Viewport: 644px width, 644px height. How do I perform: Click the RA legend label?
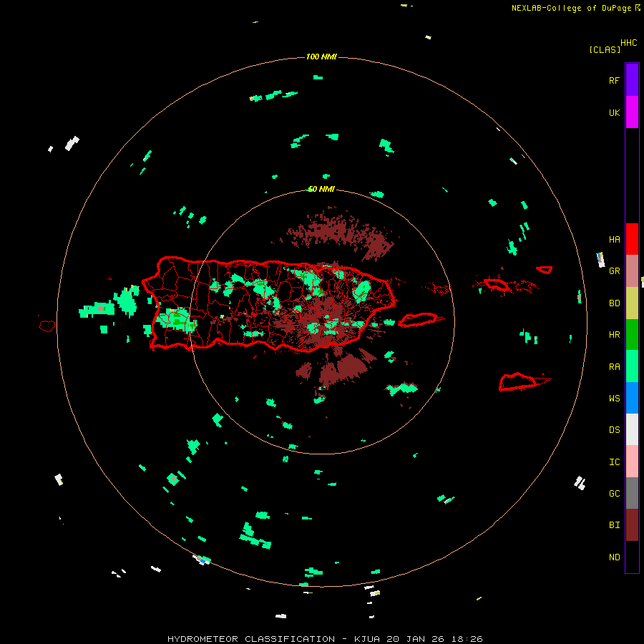614,367
